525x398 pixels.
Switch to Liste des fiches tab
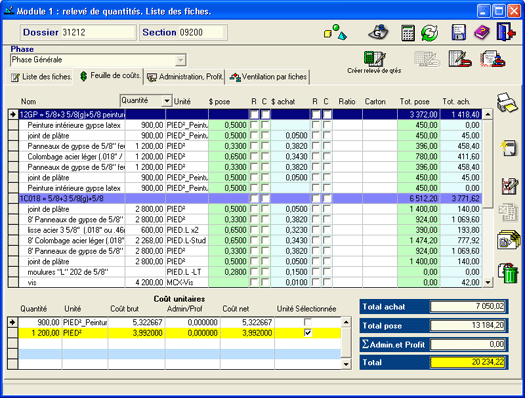[41, 77]
